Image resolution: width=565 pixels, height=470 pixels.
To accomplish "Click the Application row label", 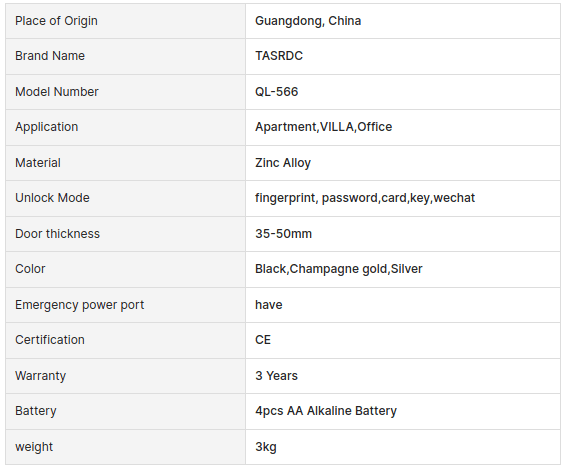I will (x=46, y=127).
